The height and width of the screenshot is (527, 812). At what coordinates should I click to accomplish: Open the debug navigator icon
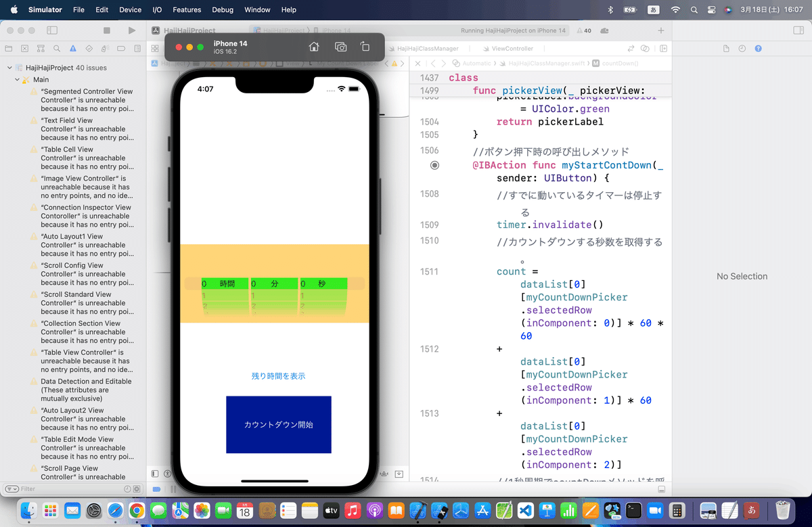point(106,49)
